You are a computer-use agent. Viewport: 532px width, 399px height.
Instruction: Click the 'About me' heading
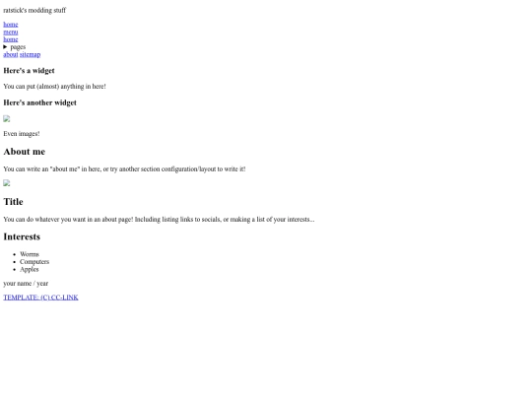[x=24, y=152]
